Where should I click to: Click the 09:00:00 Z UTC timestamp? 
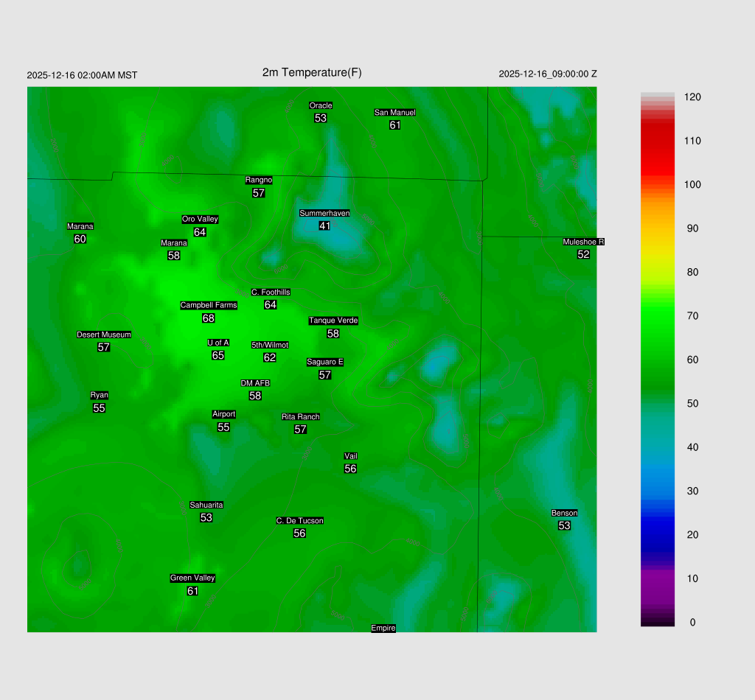(x=548, y=74)
